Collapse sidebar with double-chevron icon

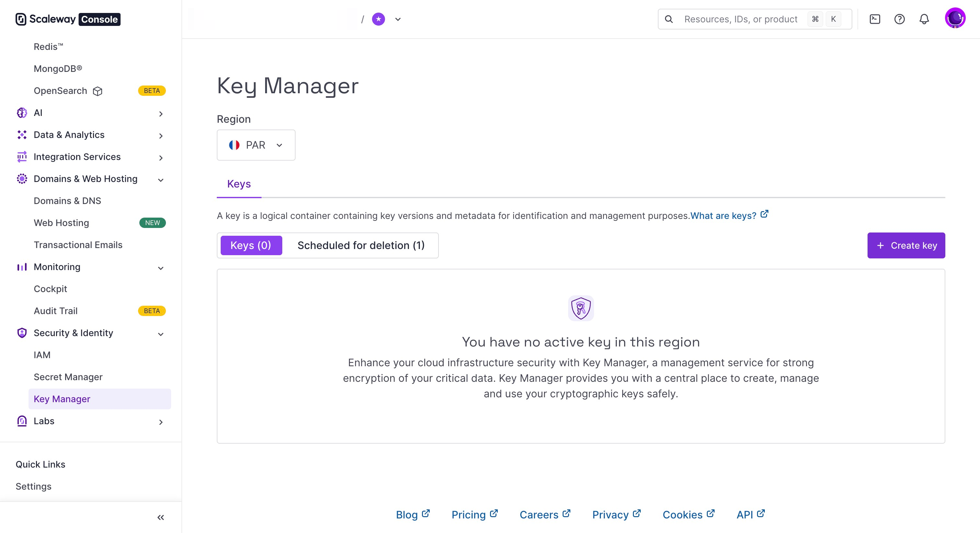(160, 517)
